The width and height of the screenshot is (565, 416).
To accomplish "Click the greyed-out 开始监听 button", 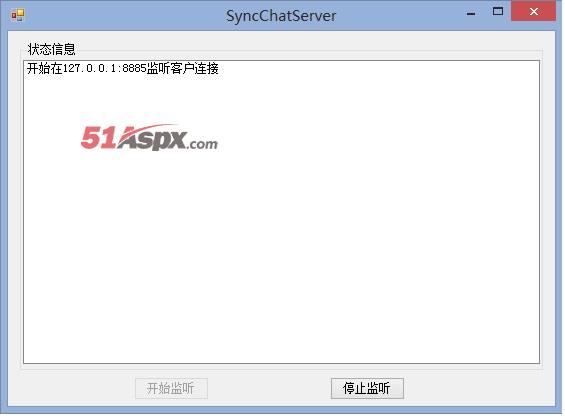I will (x=171, y=388).
